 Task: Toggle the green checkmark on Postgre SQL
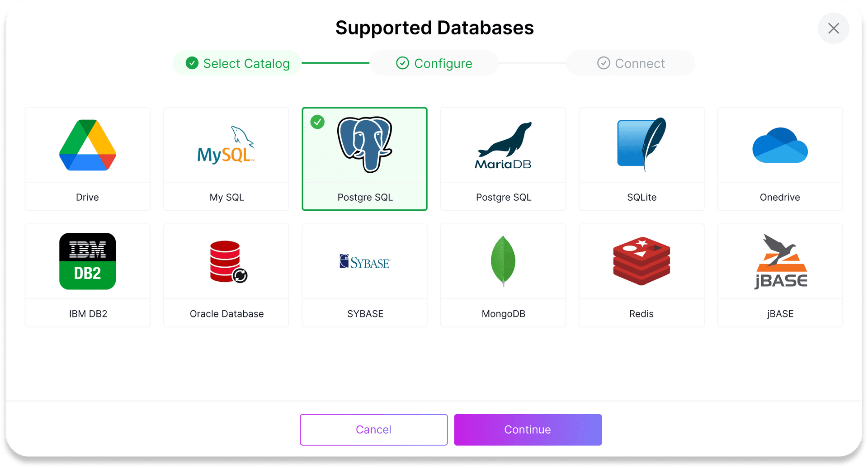(317, 122)
